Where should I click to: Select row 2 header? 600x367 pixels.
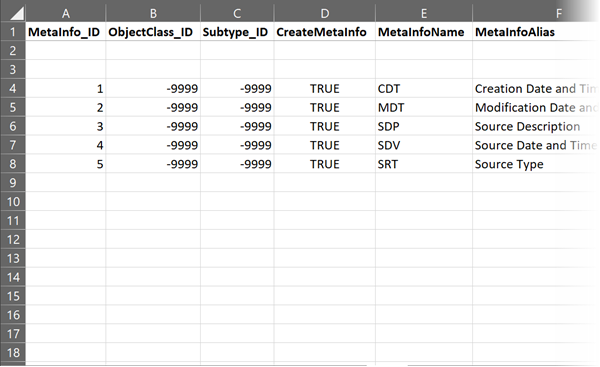[x=13, y=51]
